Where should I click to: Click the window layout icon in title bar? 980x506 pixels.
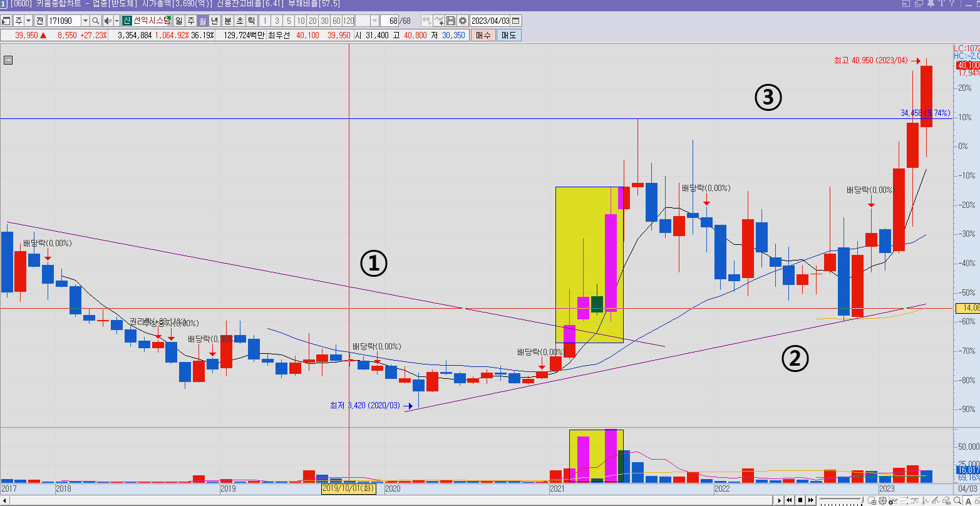coord(906,3)
